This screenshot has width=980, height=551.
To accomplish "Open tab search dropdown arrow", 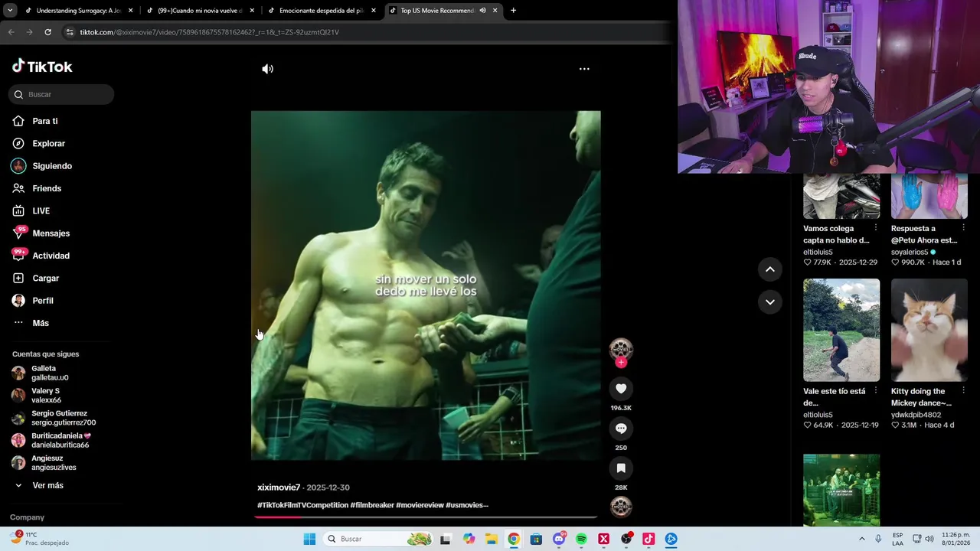I will click(9, 11).
